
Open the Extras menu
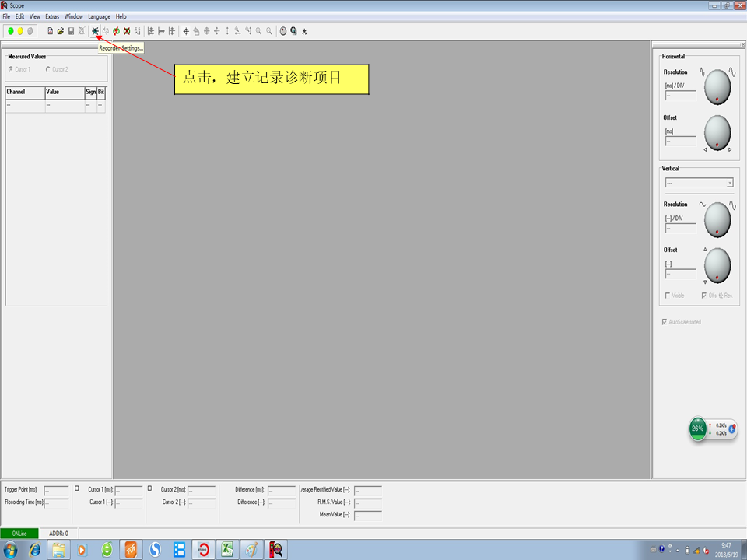(52, 16)
